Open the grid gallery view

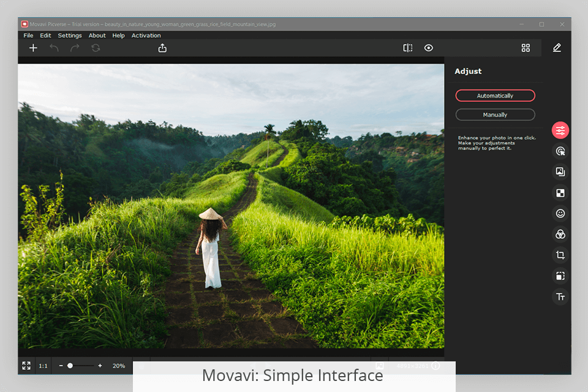point(526,48)
